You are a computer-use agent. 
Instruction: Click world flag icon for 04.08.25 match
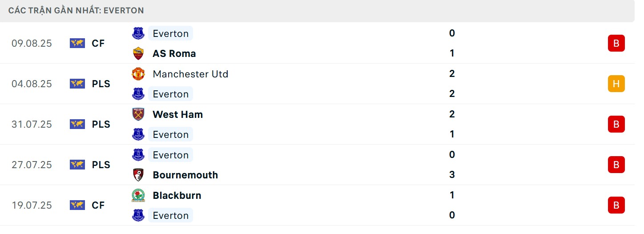pos(77,84)
